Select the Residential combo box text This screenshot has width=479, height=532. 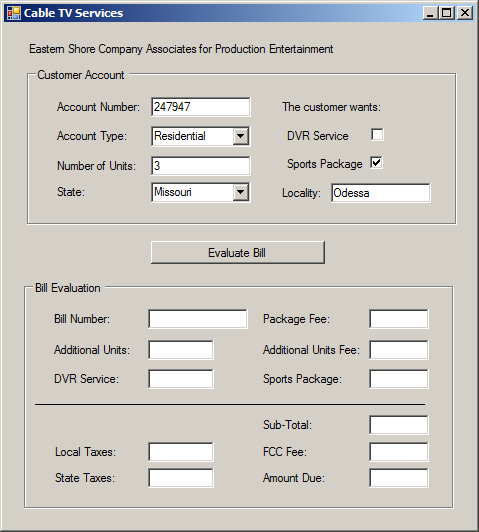(x=193, y=136)
